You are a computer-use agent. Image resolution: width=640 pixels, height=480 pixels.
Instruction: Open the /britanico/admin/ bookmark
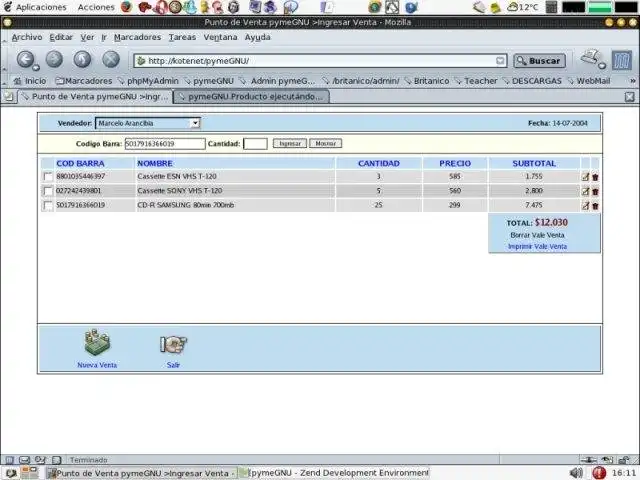pyautogui.click(x=361, y=81)
